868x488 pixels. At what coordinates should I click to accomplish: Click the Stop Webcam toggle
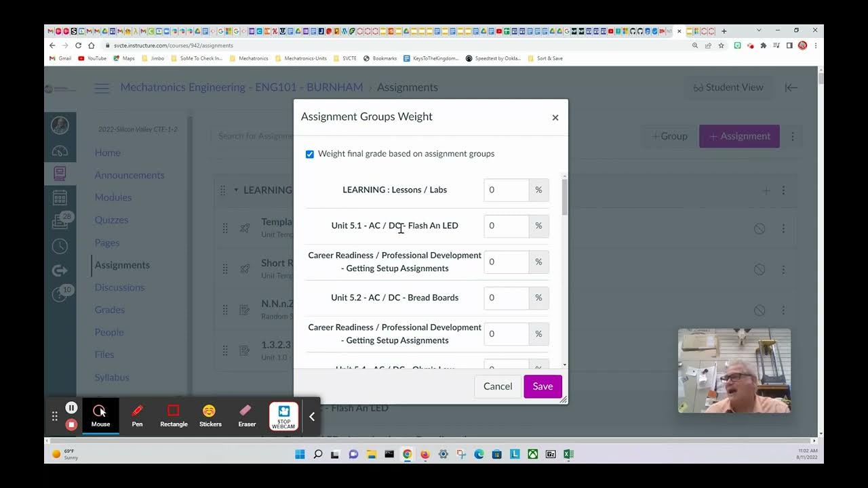283,416
